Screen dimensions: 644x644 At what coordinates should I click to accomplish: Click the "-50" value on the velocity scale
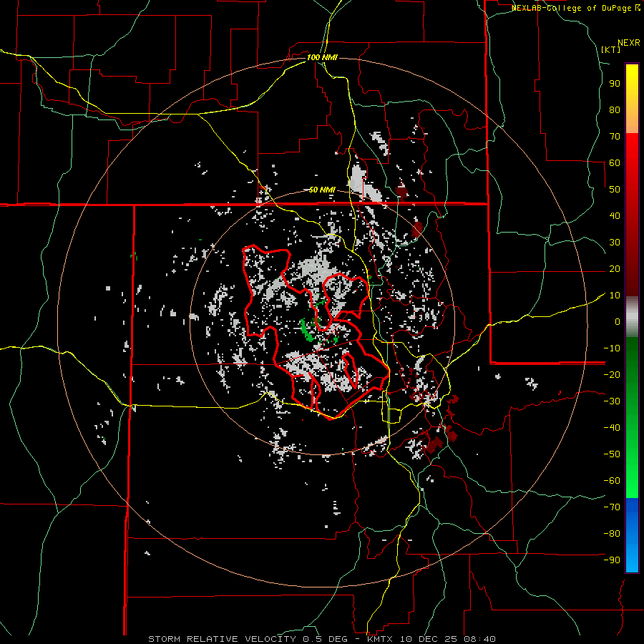[x=610, y=454]
